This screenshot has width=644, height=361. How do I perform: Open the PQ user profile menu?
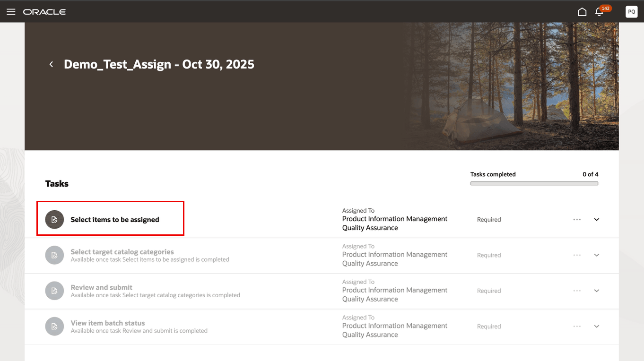632,12
